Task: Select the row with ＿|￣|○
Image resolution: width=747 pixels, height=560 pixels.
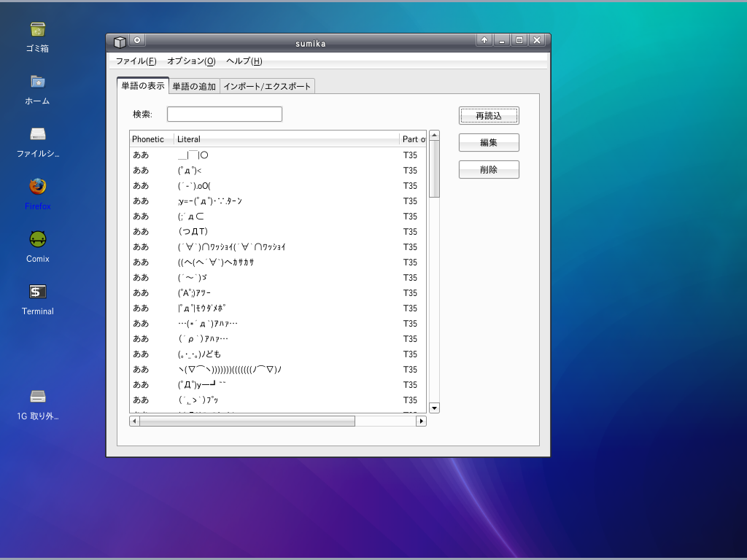Action: (278, 155)
